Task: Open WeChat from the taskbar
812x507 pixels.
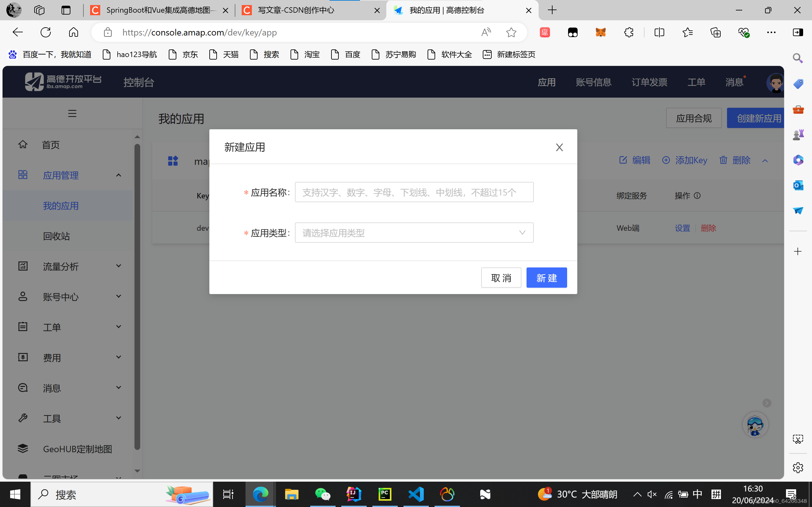Action: 323,494
